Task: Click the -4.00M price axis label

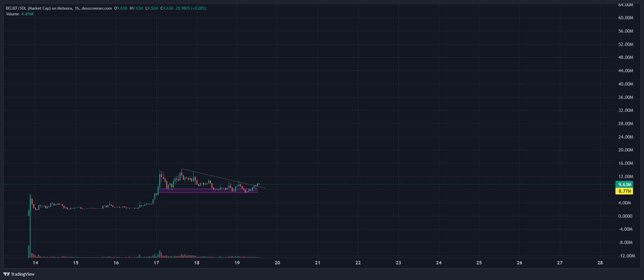Action: point(626,229)
